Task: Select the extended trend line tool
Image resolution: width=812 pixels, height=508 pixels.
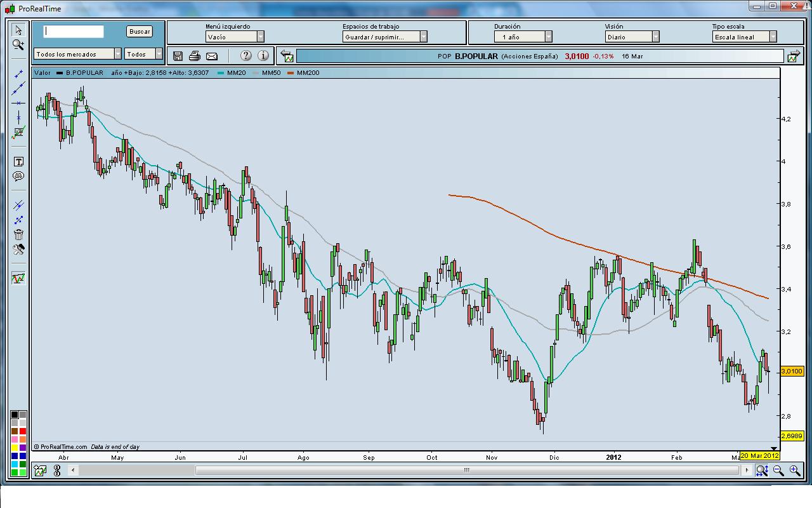Action: (18, 88)
